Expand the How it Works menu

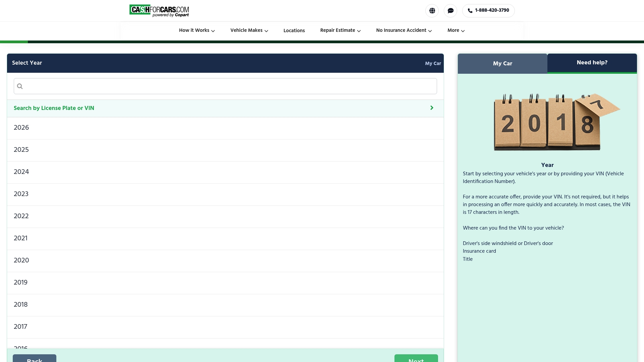(197, 31)
